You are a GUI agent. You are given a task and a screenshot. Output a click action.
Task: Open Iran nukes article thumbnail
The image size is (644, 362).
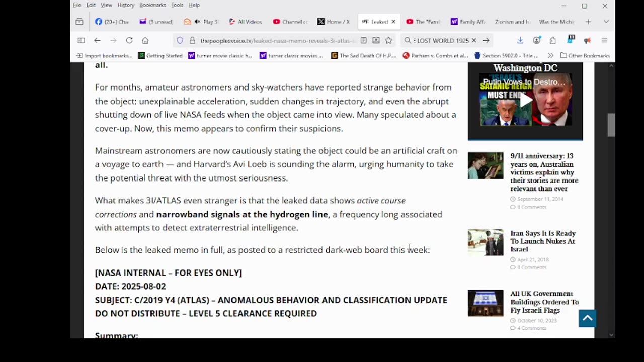coord(485,242)
